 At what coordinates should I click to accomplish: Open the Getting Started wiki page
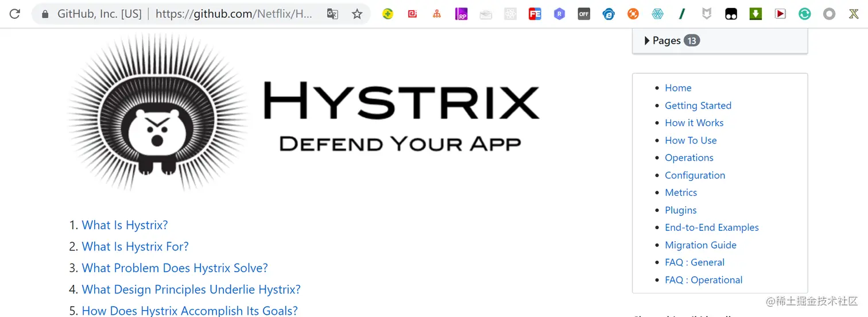click(x=698, y=106)
